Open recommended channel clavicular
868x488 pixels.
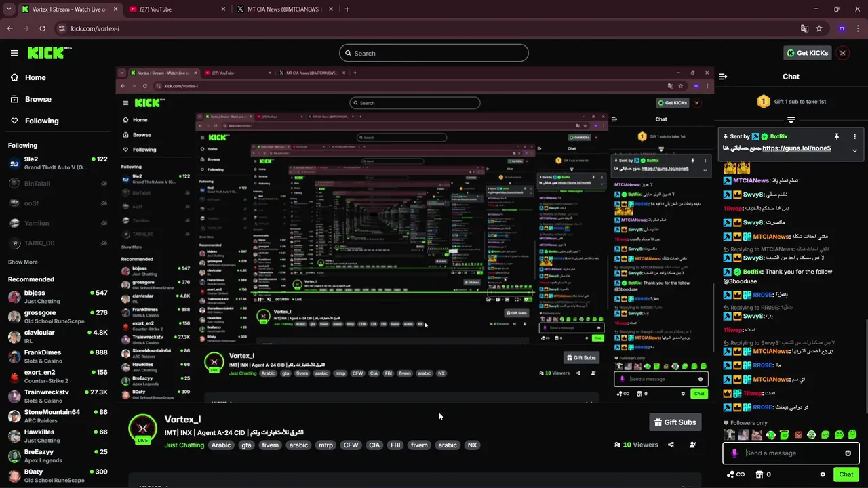point(58,337)
